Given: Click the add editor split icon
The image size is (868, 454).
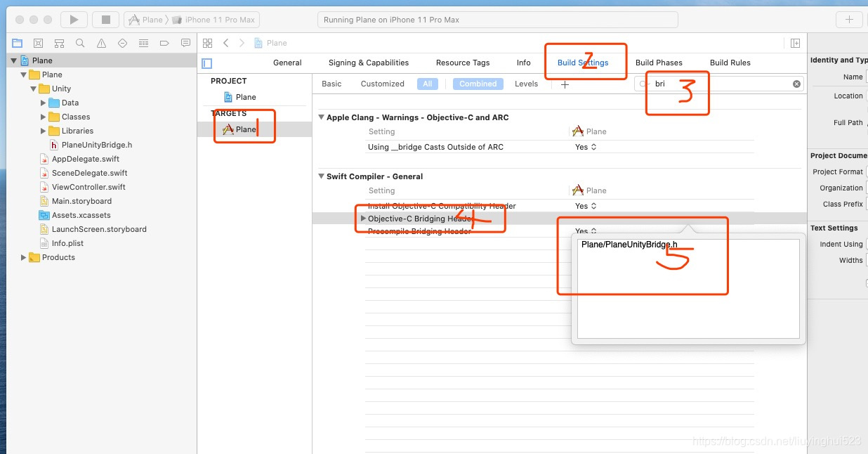Looking at the screenshot, I should click(x=795, y=43).
